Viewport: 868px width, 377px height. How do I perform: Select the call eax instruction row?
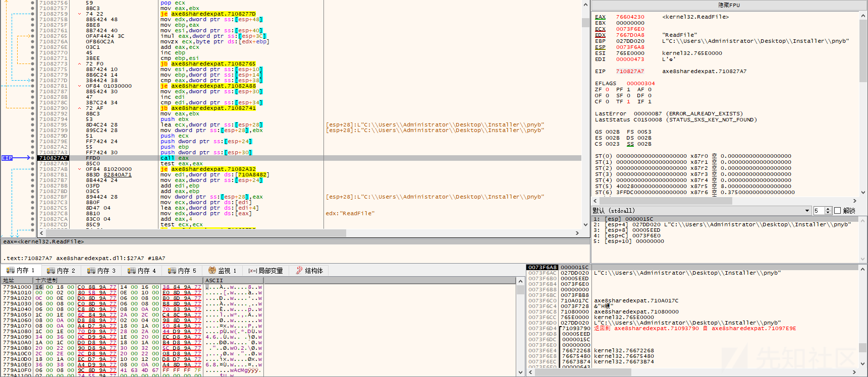[309, 158]
